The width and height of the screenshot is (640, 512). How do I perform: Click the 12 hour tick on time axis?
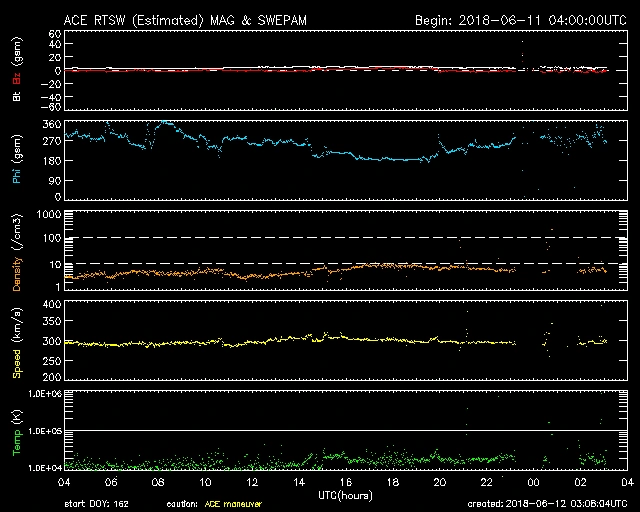click(x=252, y=482)
